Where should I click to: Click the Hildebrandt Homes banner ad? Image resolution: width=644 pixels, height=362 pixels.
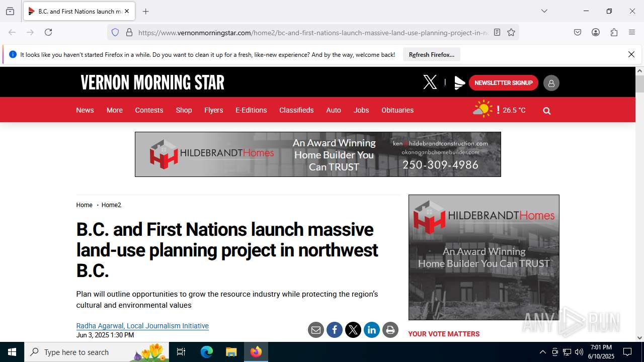tap(318, 154)
